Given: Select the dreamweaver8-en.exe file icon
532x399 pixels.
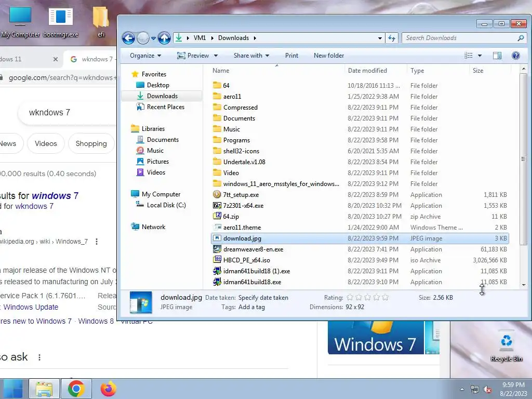Looking at the screenshot, I should (x=217, y=249).
